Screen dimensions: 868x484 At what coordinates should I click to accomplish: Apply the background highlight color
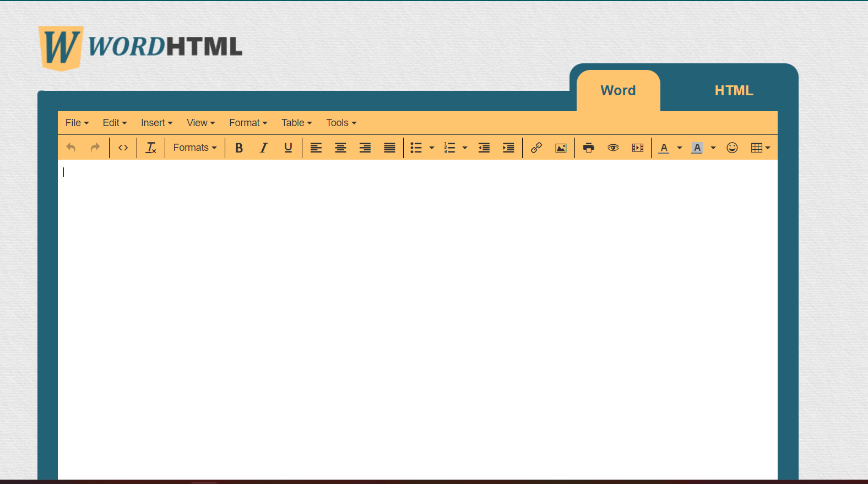pos(697,148)
